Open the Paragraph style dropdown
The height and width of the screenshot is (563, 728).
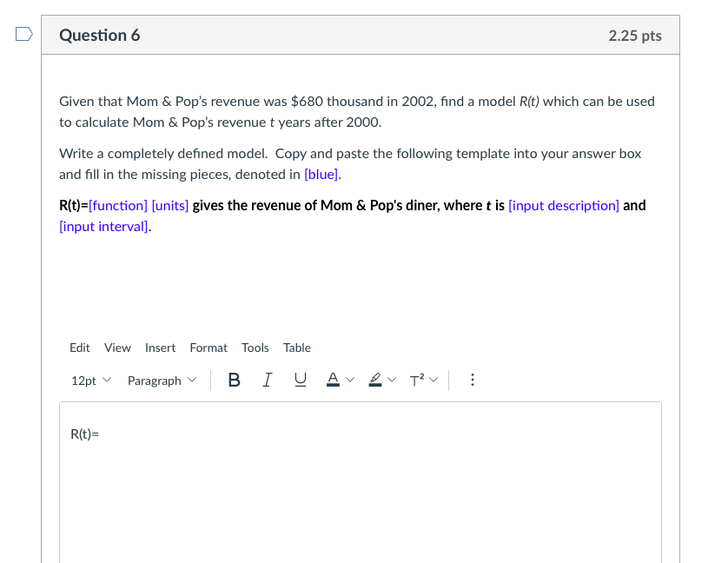[x=162, y=380]
